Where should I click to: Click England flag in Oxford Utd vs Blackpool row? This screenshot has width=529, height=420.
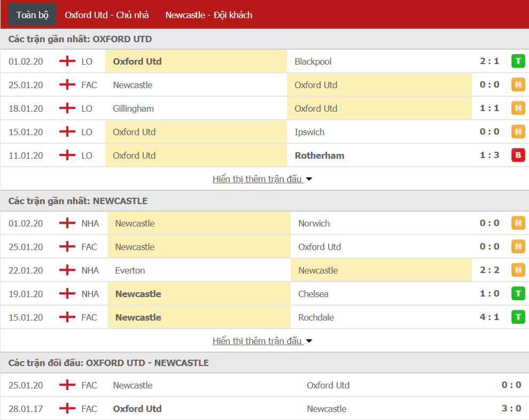(67, 61)
